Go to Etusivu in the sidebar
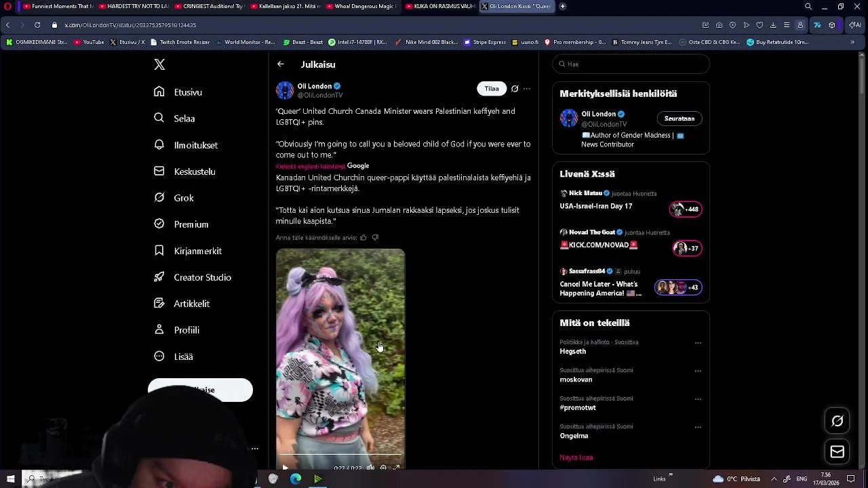This screenshot has width=868, height=488. (x=178, y=92)
